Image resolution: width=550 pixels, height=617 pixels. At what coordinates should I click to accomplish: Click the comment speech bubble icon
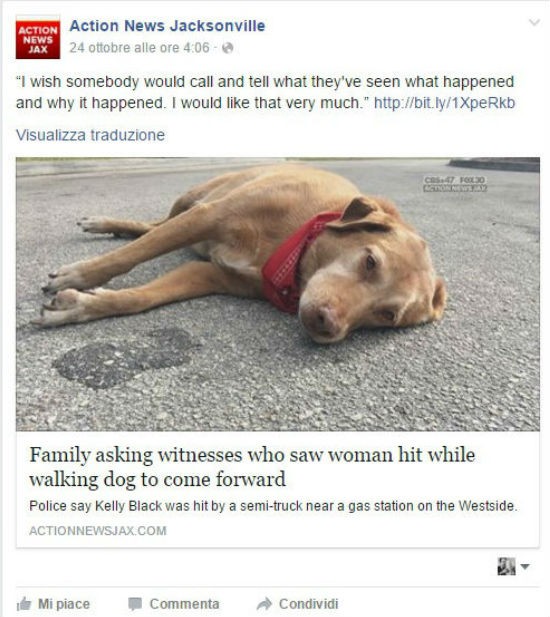click(x=135, y=604)
